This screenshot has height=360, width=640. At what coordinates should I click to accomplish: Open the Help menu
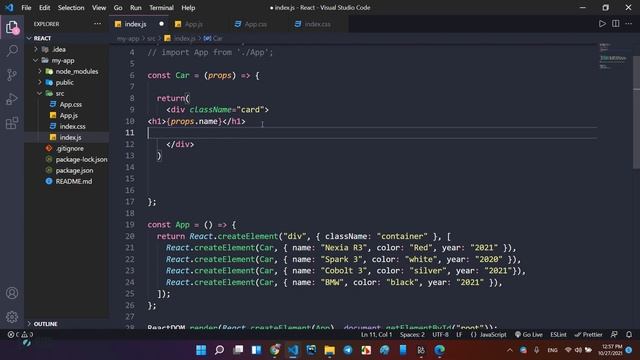pyautogui.click(x=188, y=8)
